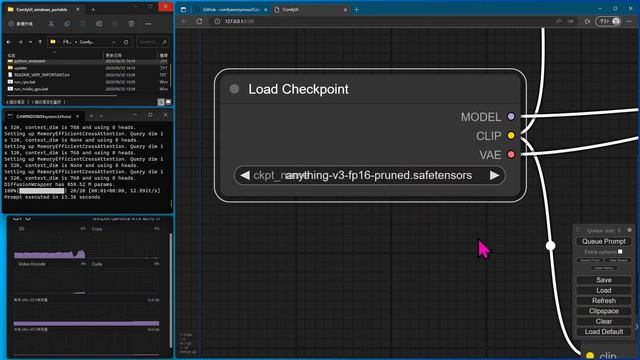The width and height of the screenshot is (640, 360).
Task: Add page to favorites star icon
Action: (587, 21)
